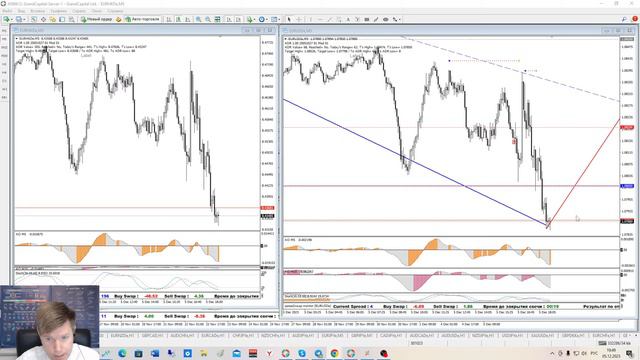Click the zoom in magnifier icon

click(198, 19)
